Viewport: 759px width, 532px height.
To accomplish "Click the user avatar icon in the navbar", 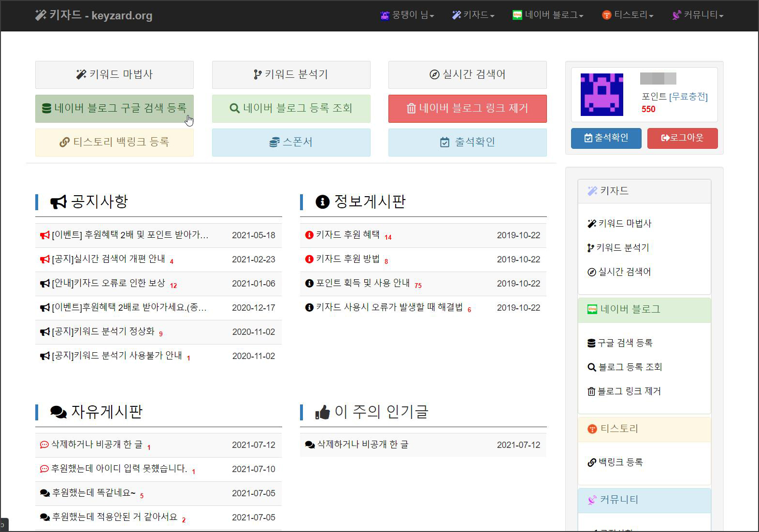I will coord(385,15).
